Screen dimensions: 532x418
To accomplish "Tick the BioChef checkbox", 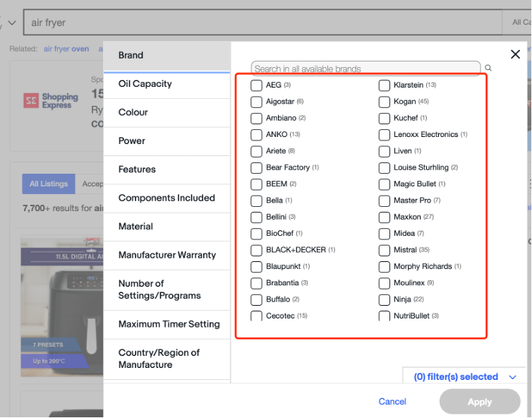I will click(x=256, y=234).
